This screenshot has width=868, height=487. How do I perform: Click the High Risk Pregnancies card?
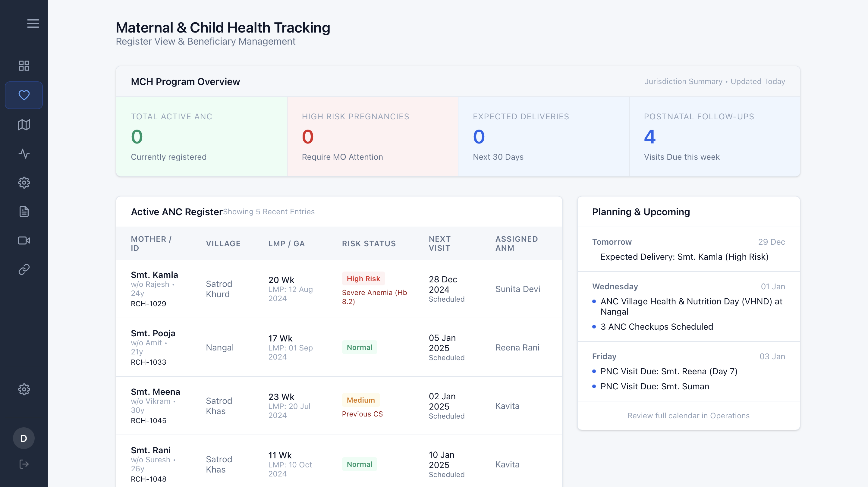pos(372,137)
